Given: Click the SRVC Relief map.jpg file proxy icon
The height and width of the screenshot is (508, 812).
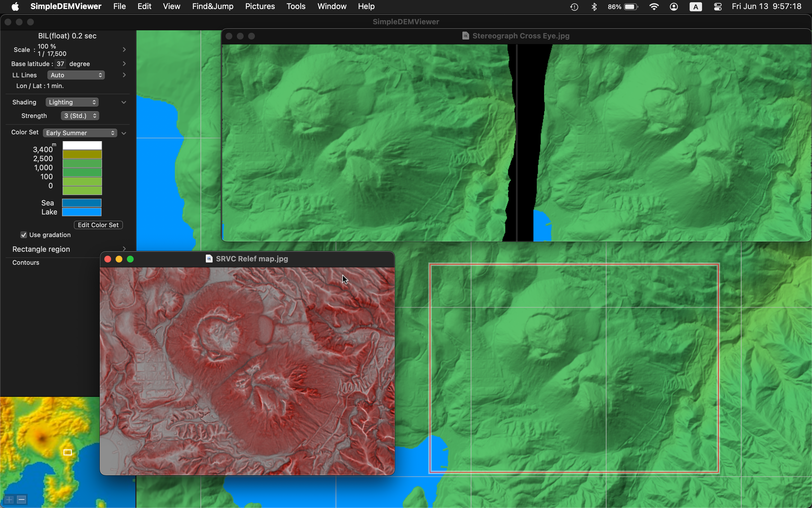Looking at the screenshot, I should (x=209, y=258).
